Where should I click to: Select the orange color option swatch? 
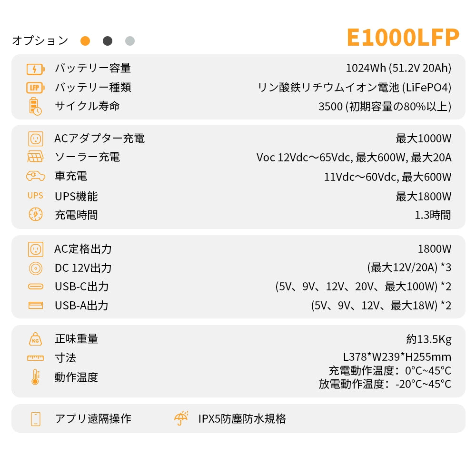[85, 41]
